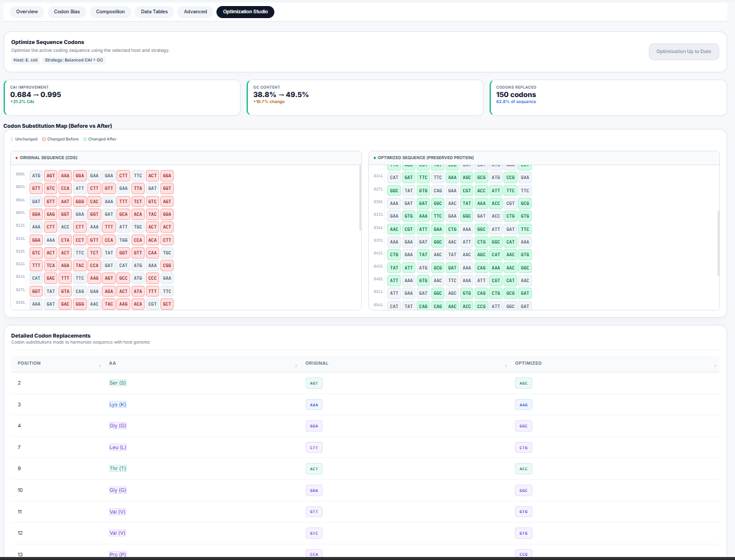This screenshot has width=735, height=560.
Task: Click the +31.2% CAI label
Action: coord(22,102)
